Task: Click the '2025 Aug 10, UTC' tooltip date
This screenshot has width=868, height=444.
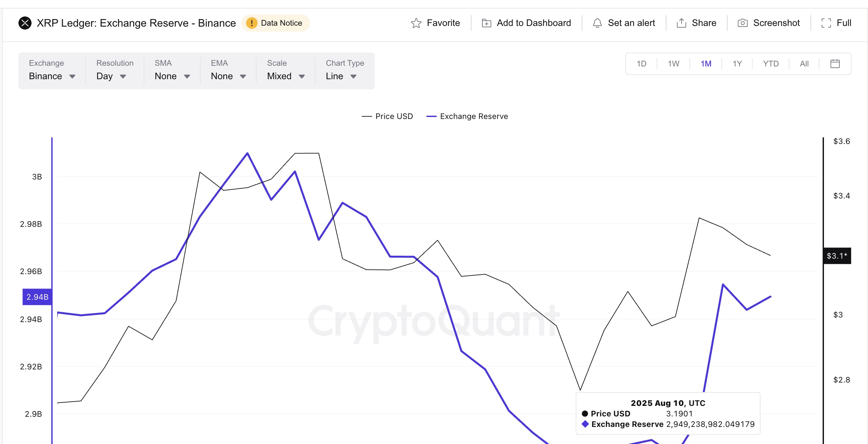Action: click(x=668, y=403)
